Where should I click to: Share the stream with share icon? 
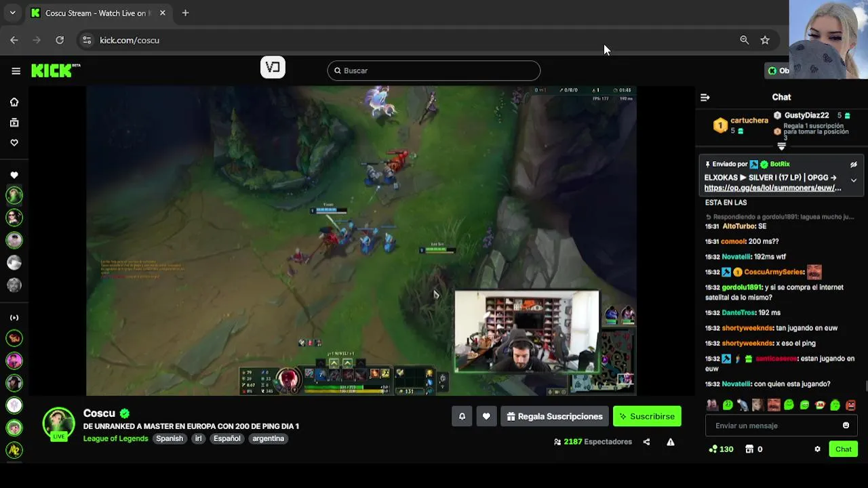(646, 442)
